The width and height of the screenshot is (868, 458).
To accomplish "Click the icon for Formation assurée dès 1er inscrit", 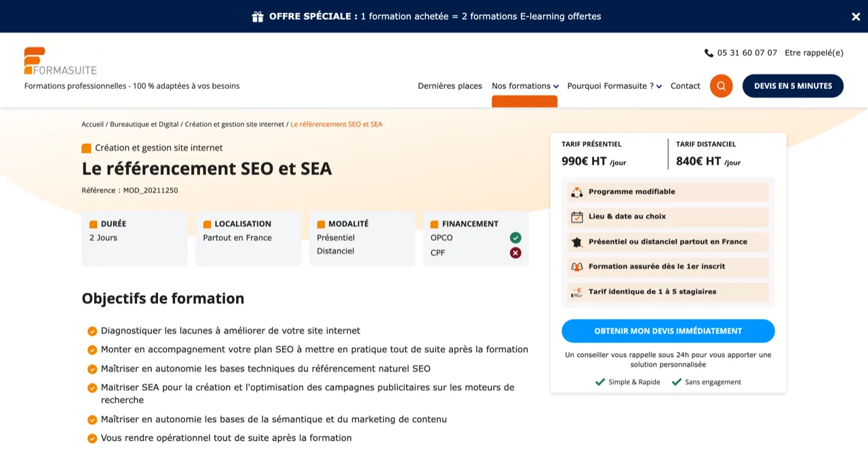I will 577,267.
